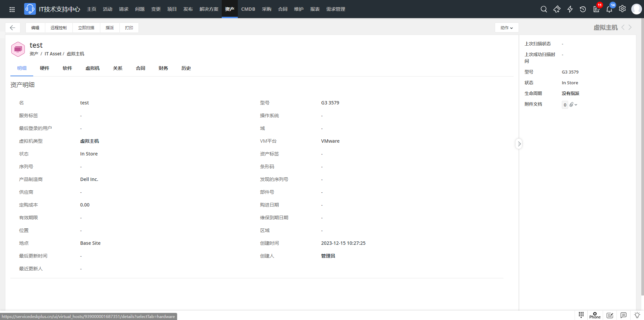Click the lightbulb tips icon
This screenshot has height=320, width=644.
coord(637,315)
